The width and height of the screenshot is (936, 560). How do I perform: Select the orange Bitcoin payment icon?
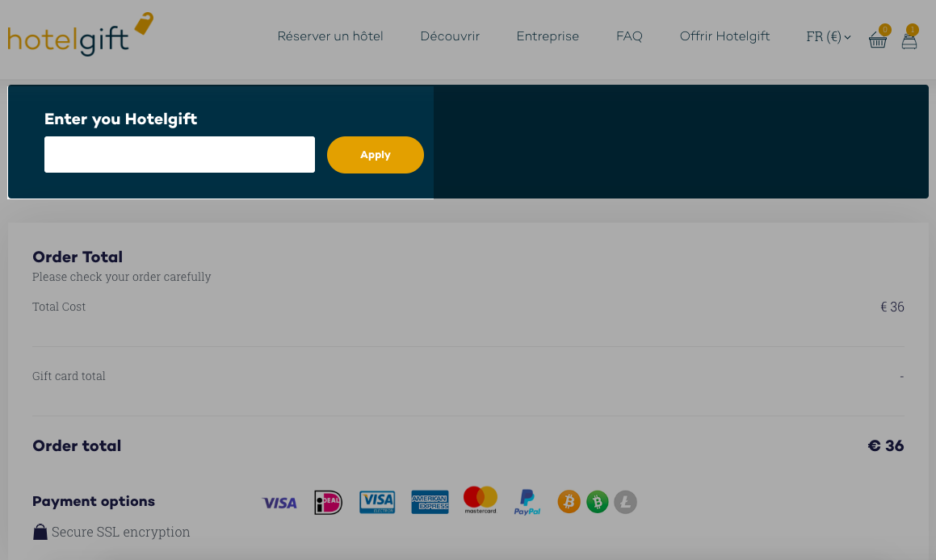tap(569, 502)
